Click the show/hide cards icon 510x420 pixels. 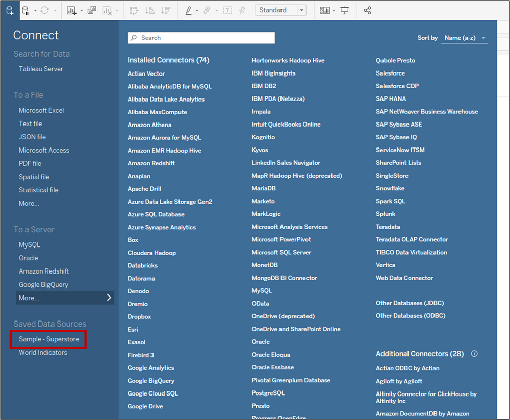pos(325,10)
